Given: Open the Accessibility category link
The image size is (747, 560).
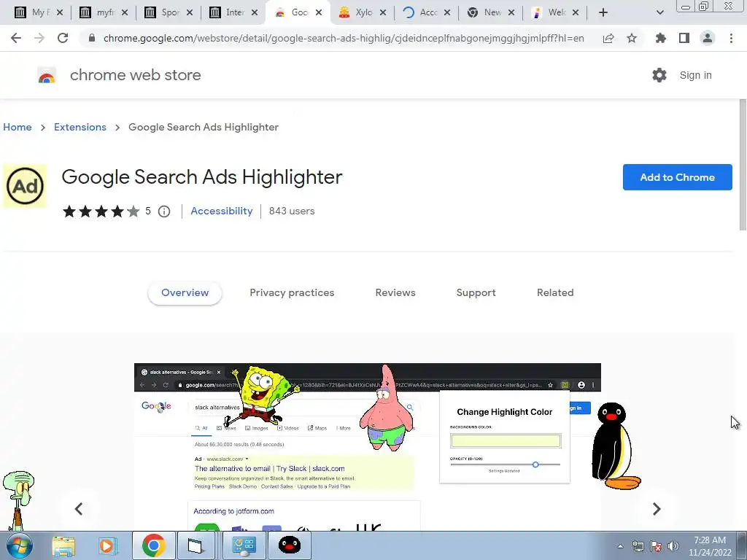Looking at the screenshot, I should click(x=222, y=211).
